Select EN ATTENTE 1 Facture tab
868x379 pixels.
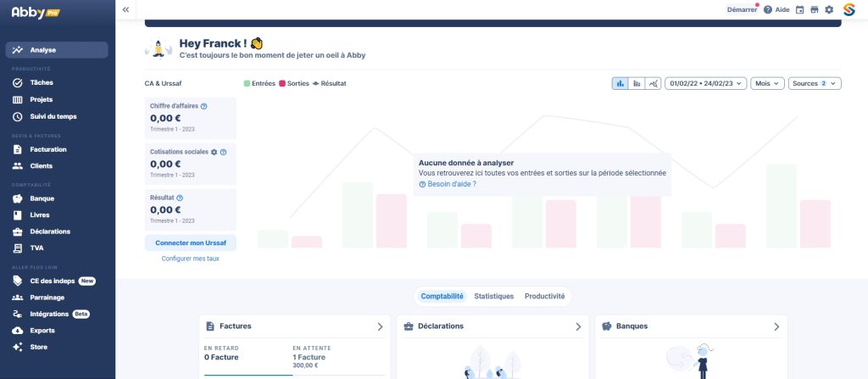click(337, 357)
